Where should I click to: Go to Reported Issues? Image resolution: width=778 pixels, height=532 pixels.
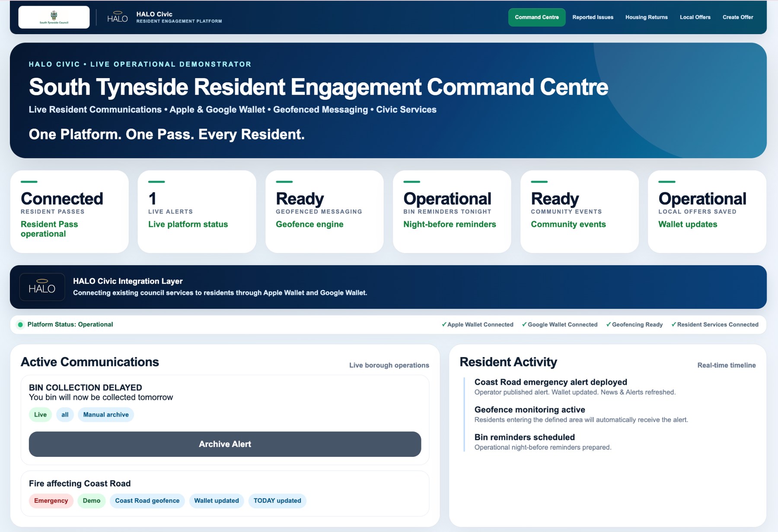click(x=593, y=17)
